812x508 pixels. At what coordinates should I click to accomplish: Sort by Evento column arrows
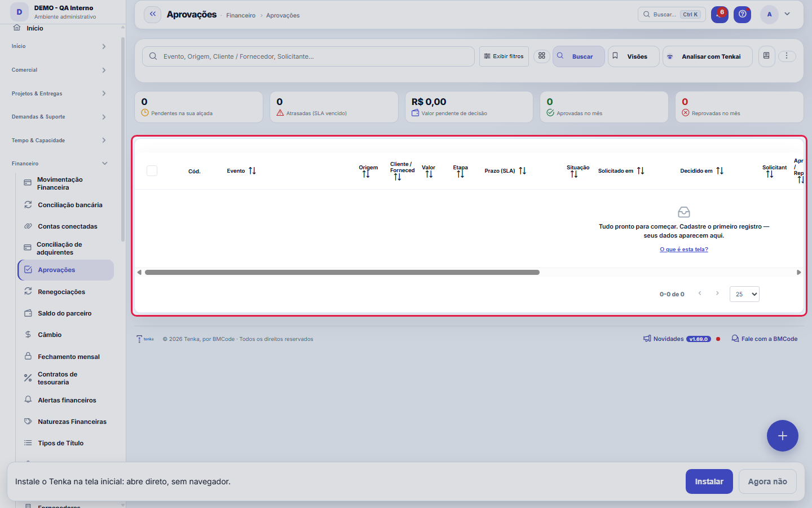coord(252,170)
